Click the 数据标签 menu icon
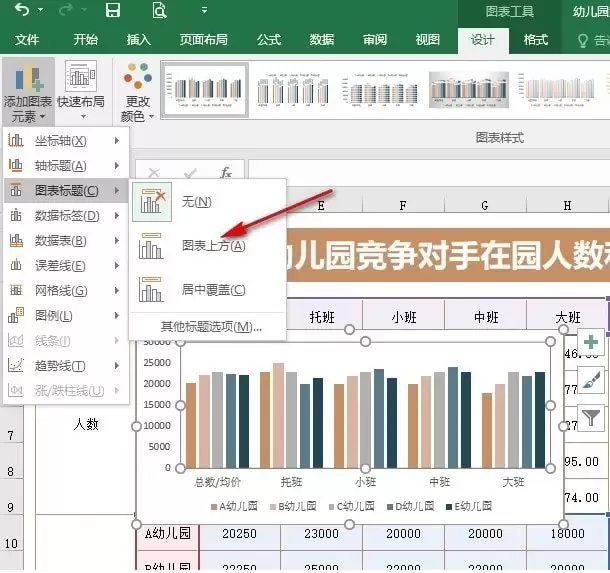Screen dimensions: 610x573 16,215
